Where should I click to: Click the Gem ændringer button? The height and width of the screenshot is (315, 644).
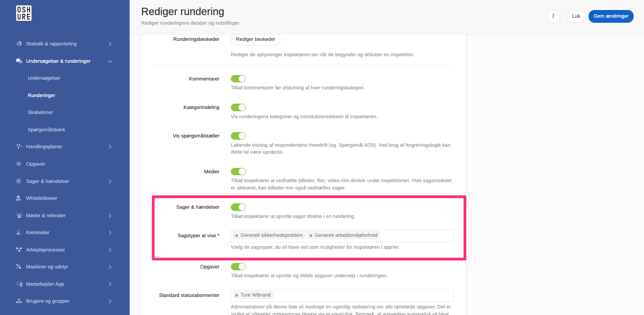pyautogui.click(x=611, y=16)
